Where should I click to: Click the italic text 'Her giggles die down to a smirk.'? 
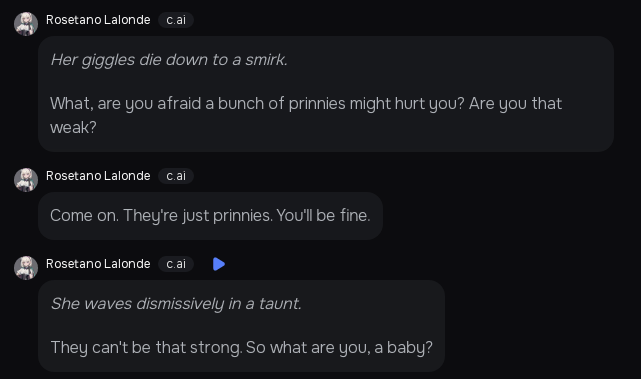pyautogui.click(x=169, y=60)
